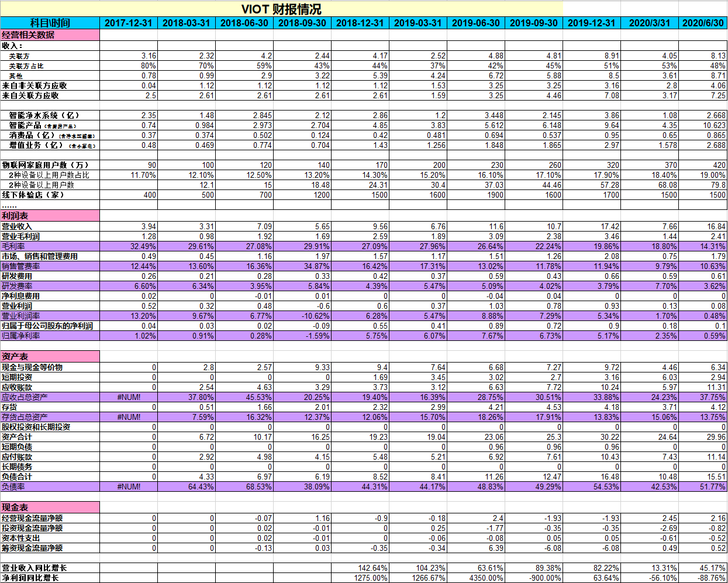Select the '净利息费用' row label
The width and height of the screenshot is (728, 583).
tap(21, 296)
